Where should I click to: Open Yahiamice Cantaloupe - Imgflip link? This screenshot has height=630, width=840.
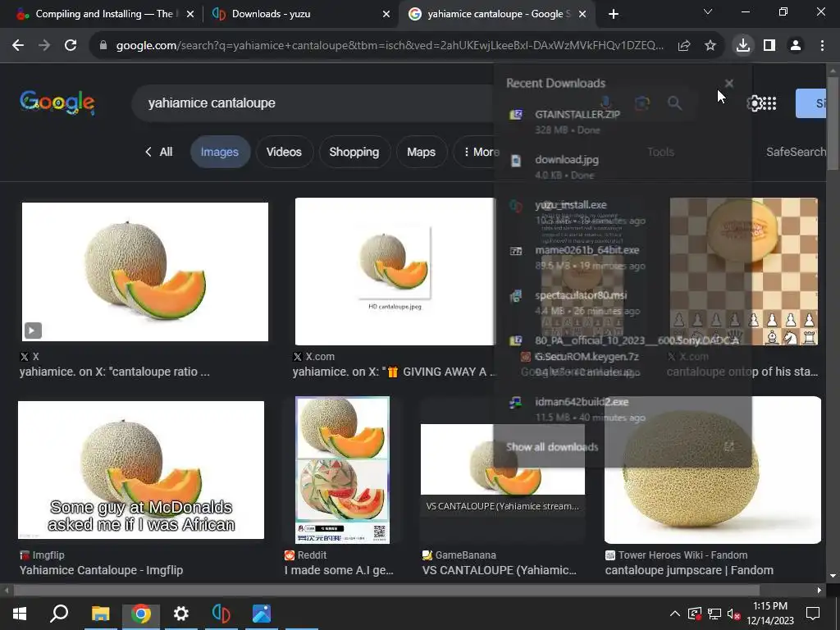[101, 570]
